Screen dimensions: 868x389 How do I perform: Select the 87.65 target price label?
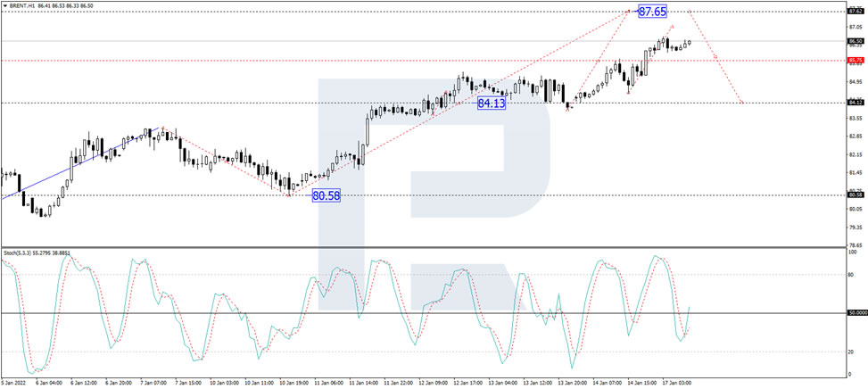(653, 11)
